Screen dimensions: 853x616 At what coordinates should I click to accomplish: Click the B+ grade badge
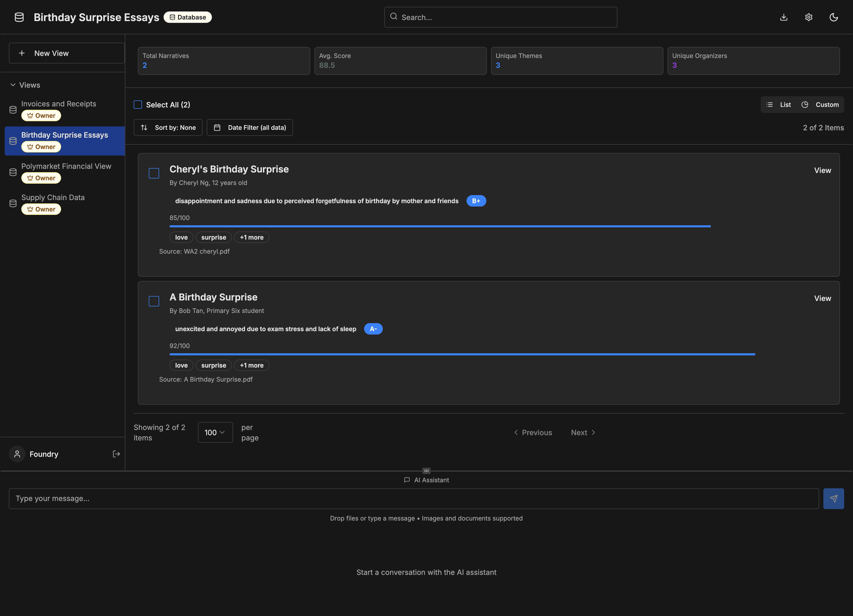(x=476, y=201)
